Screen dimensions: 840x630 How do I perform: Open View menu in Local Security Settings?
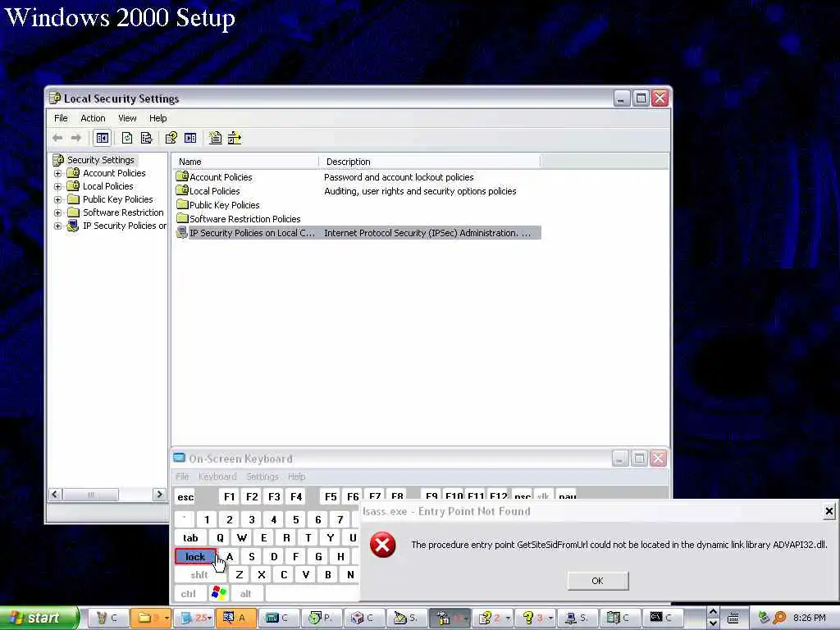pyautogui.click(x=127, y=118)
